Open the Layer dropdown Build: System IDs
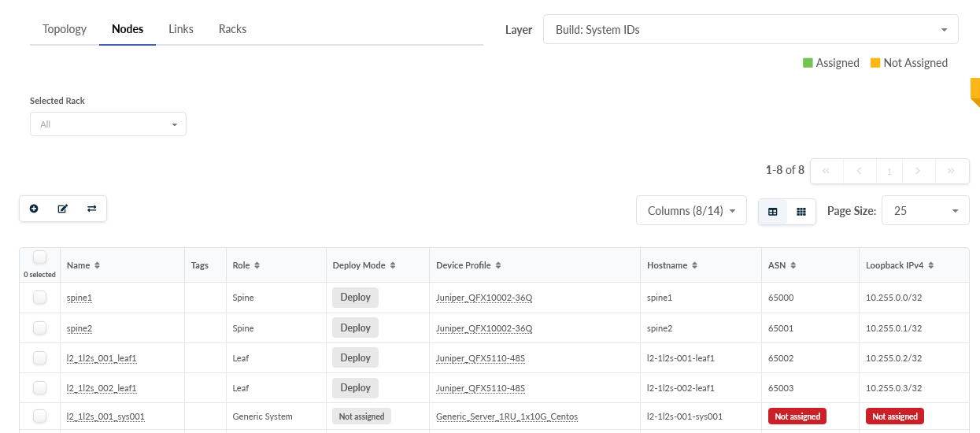Image resolution: width=980 pixels, height=433 pixels. point(750,30)
